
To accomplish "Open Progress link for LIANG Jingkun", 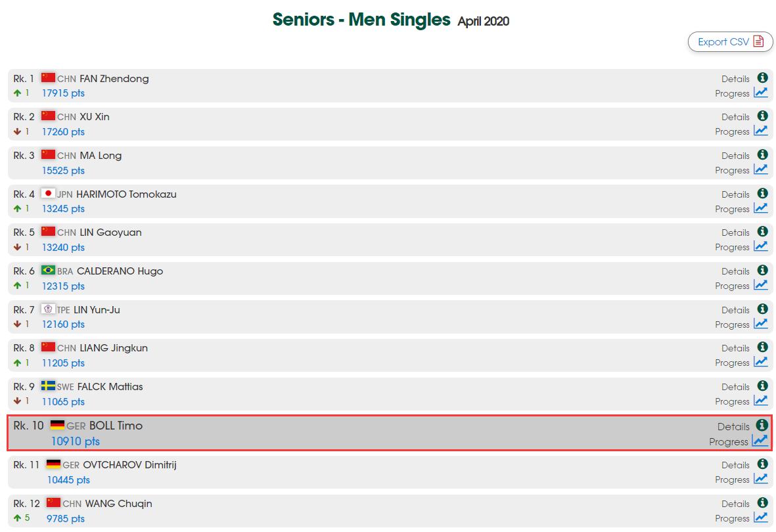I will pyautogui.click(x=732, y=363).
